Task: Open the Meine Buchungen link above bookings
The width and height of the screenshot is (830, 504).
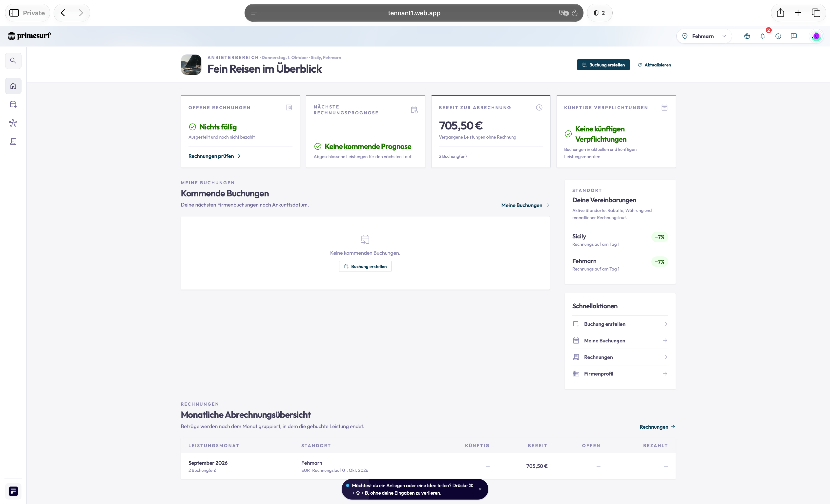Action: pyautogui.click(x=525, y=205)
